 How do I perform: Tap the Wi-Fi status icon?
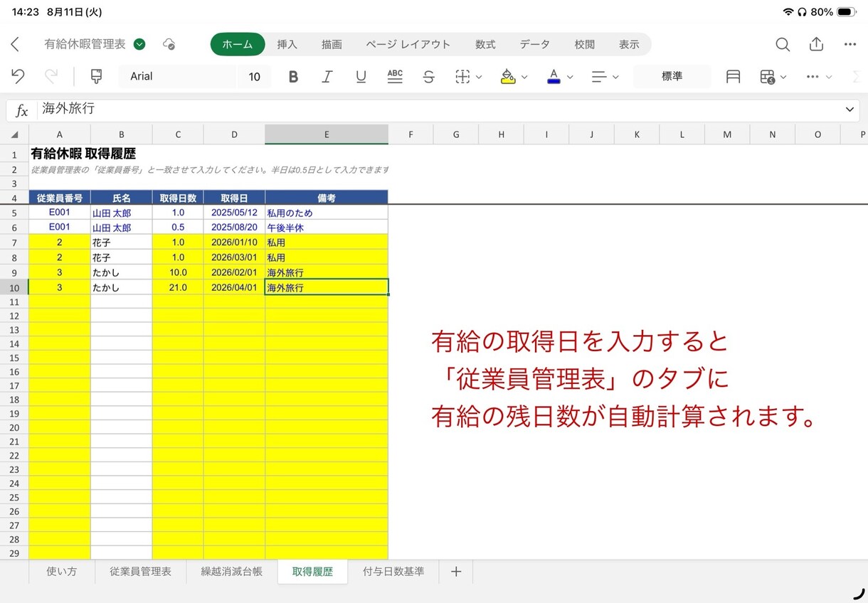point(788,12)
